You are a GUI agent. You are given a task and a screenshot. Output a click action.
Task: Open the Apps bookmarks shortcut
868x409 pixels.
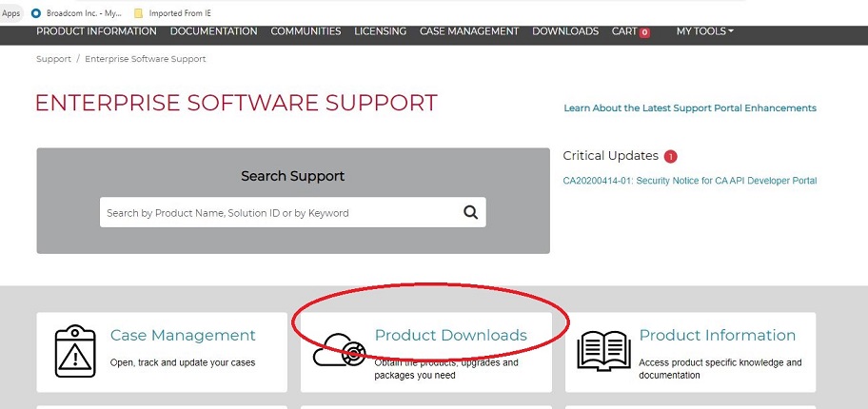[10, 12]
